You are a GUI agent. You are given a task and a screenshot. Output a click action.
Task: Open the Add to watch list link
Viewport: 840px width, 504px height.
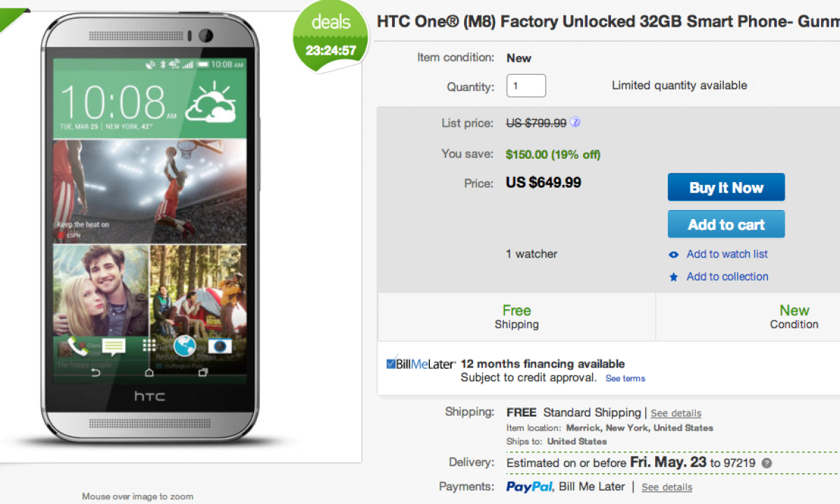coord(727,254)
